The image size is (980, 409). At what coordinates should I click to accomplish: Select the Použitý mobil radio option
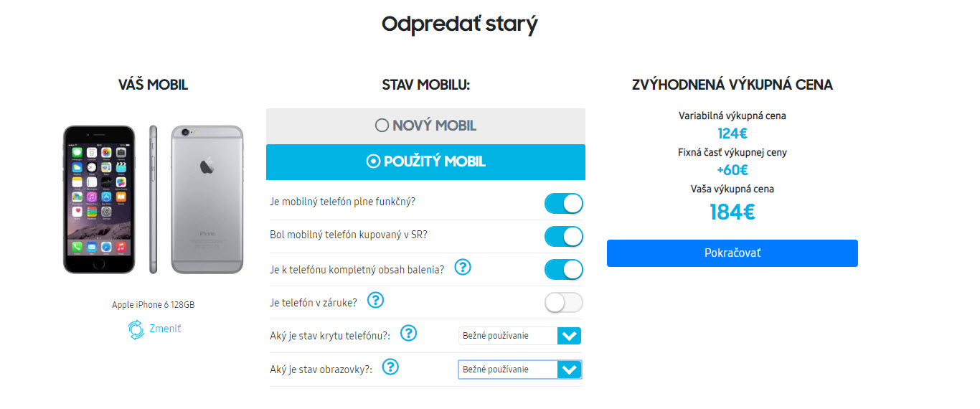373,162
